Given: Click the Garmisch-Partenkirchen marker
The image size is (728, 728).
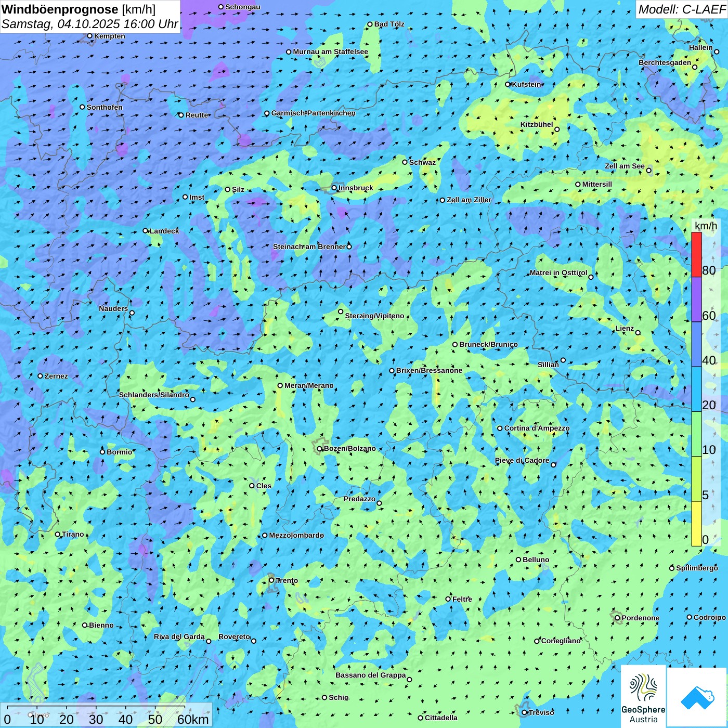Looking at the screenshot, I should [267, 113].
